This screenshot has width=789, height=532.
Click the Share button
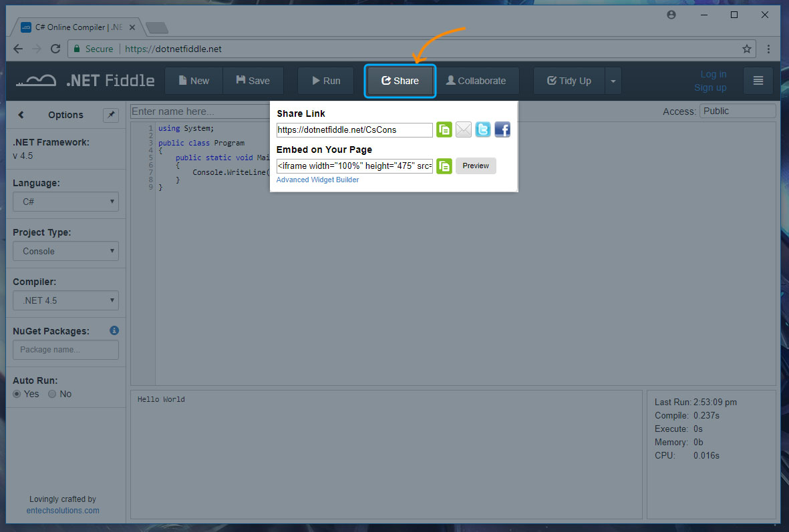click(400, 81)
